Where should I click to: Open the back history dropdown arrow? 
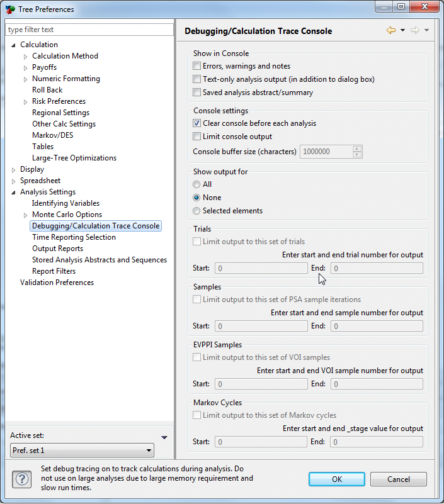[402, 31]
